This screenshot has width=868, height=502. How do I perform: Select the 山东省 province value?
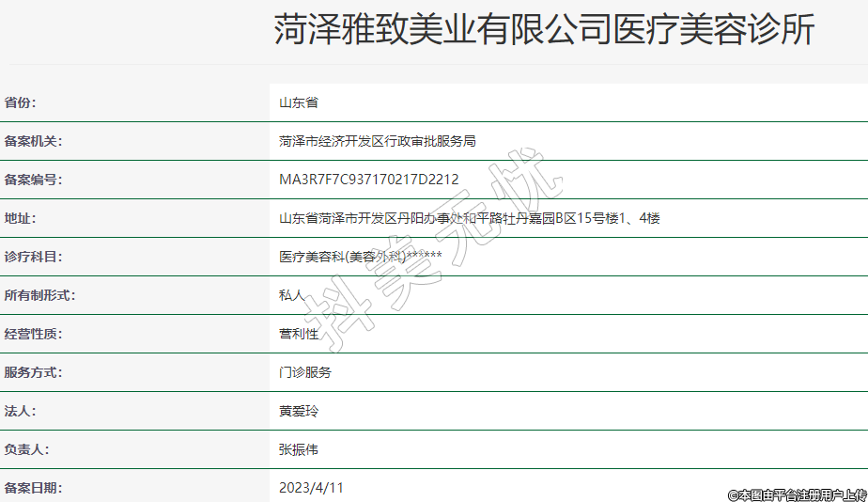[x=299, y=102]
